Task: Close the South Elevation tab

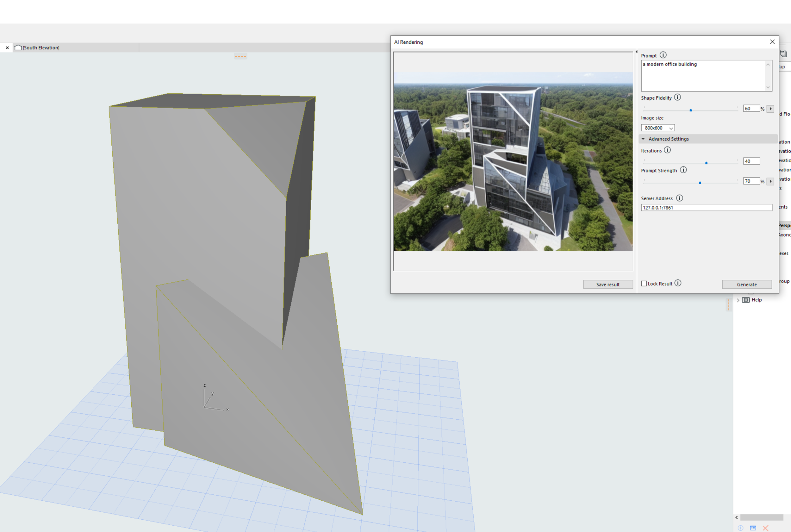Action: (7, 47)
